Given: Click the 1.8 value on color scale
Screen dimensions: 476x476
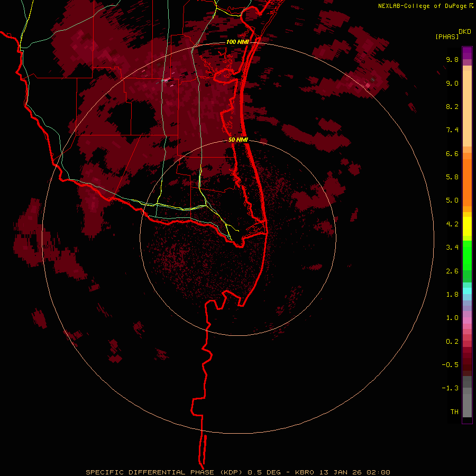Looking at the screenshot, I should click(452, 295).
